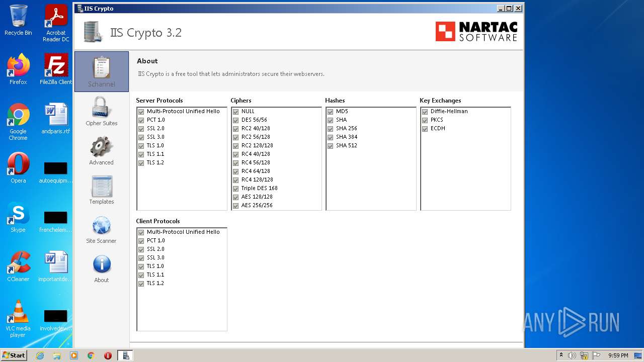Click the volume icon in system tray

pos(572,355)
